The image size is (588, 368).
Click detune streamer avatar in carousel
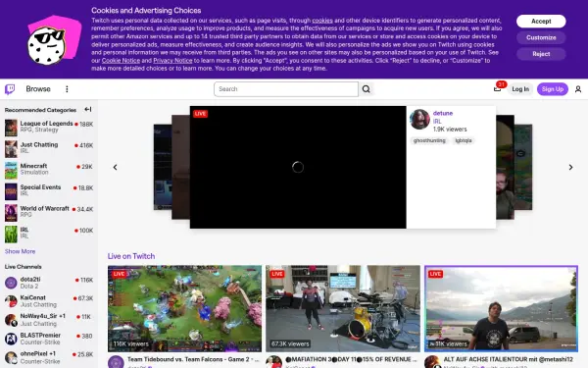tap(419, 120)
